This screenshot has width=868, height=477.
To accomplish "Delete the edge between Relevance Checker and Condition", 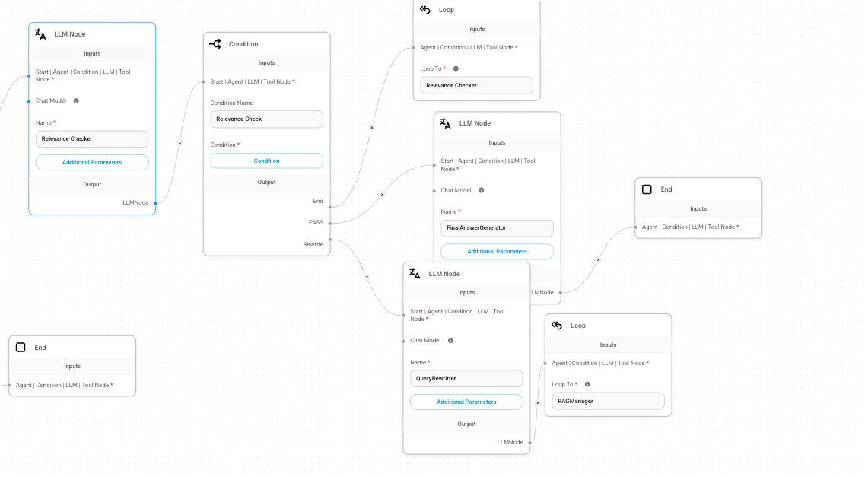I will [x=180, y=142].
